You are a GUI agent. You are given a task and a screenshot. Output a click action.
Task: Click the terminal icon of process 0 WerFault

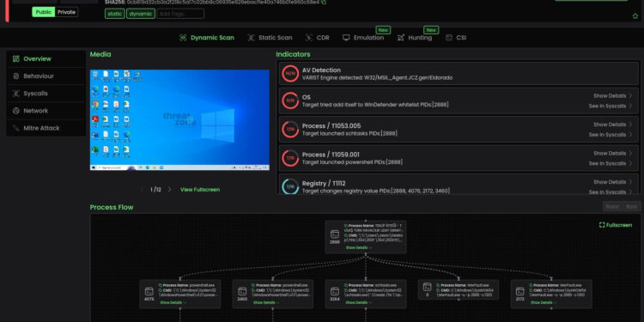tap(427, 287)
